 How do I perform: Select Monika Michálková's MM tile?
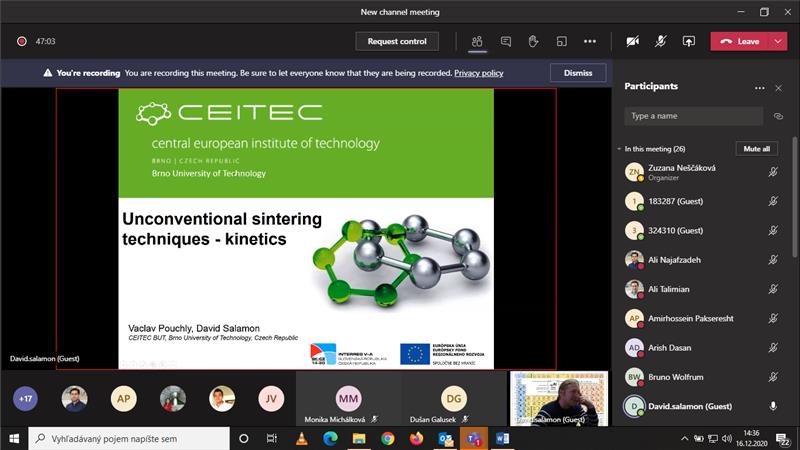point(348,398)
